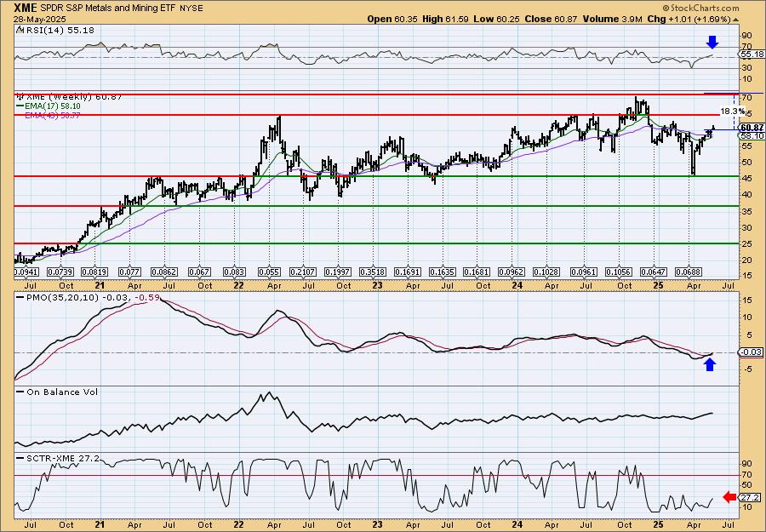The image size is (766, 532).
Task: Click the 55.18 RSI value tag on right axis
Action: [752, 54]
